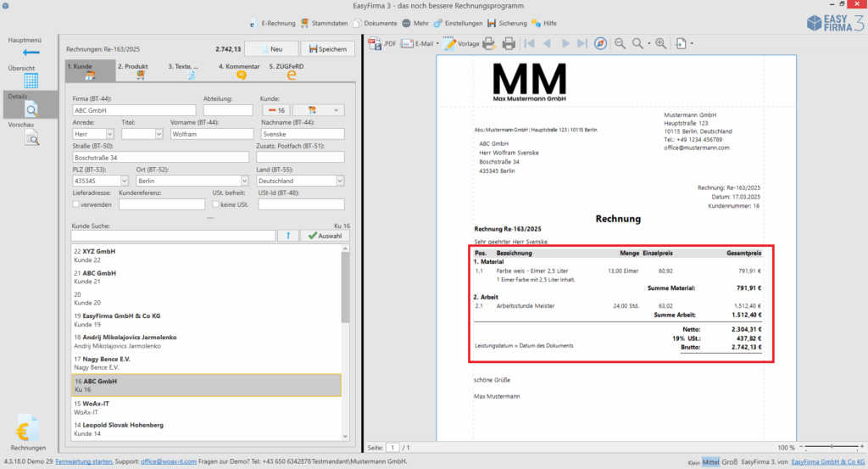Go to the next preview page

[x=565, y=44]
